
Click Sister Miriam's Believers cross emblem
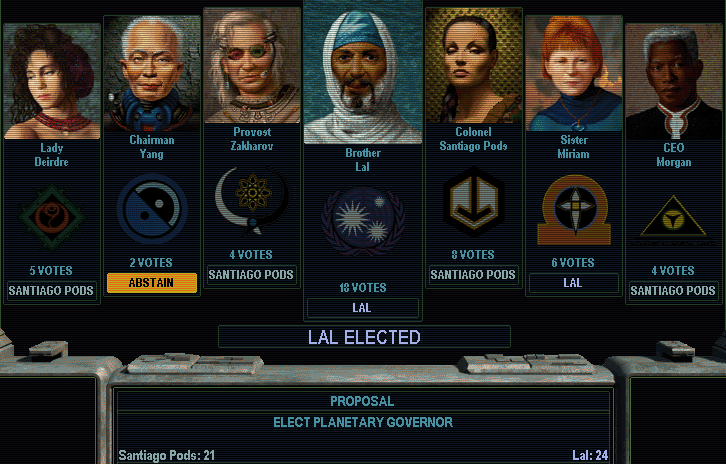(x=574, y=209)
